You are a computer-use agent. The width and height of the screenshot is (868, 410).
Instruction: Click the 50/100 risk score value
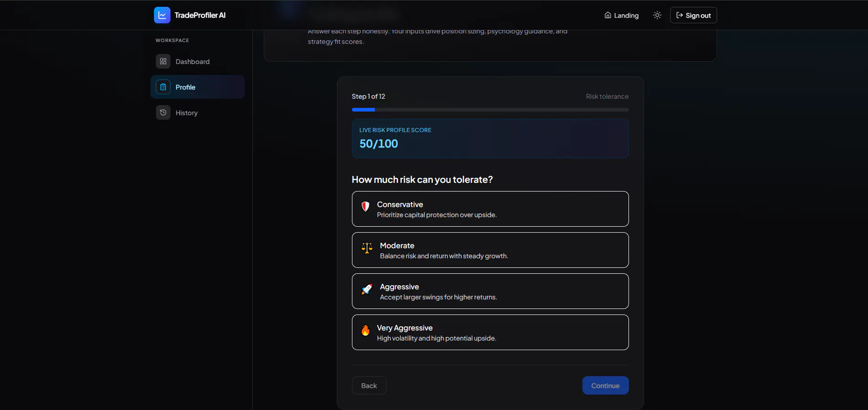(x=378, y=144)
